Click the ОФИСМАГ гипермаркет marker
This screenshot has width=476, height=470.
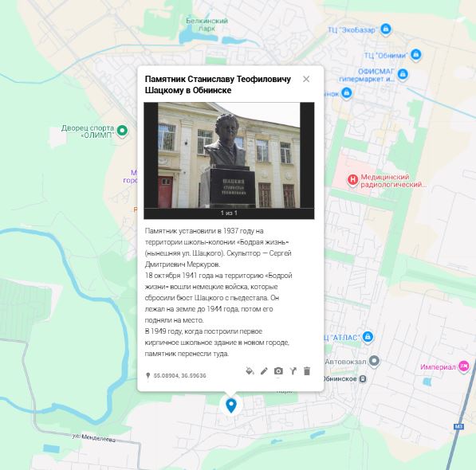tap(403, 74)
